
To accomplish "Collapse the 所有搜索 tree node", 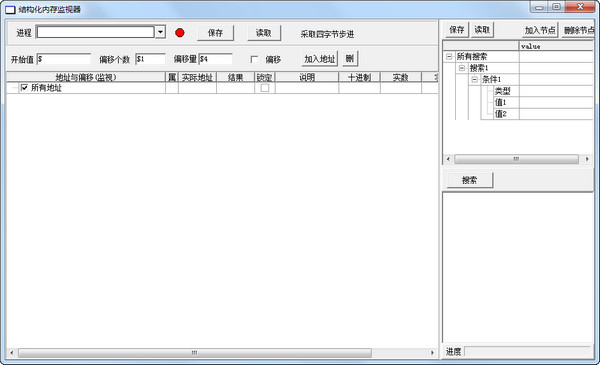I will coord(449,57).
